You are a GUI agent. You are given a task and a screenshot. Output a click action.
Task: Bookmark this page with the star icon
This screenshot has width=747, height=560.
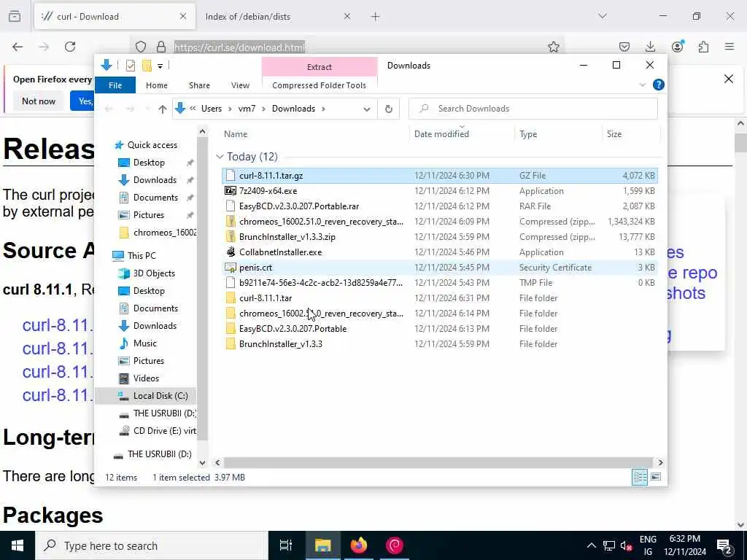[553, 47]
